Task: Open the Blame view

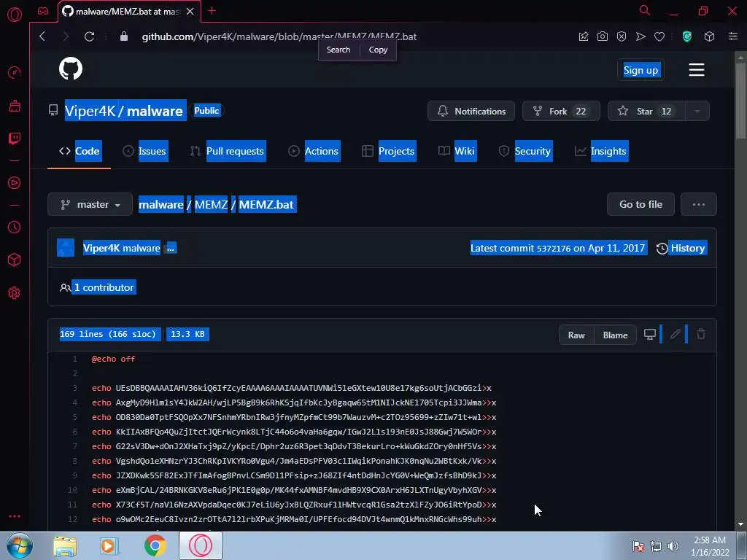Action: [x=615, y=335]
